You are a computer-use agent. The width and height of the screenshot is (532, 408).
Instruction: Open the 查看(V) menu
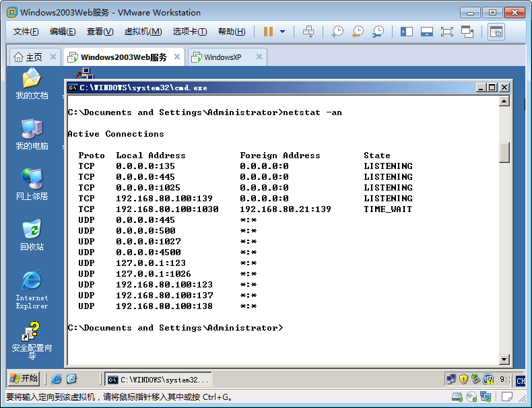[100, 32]
